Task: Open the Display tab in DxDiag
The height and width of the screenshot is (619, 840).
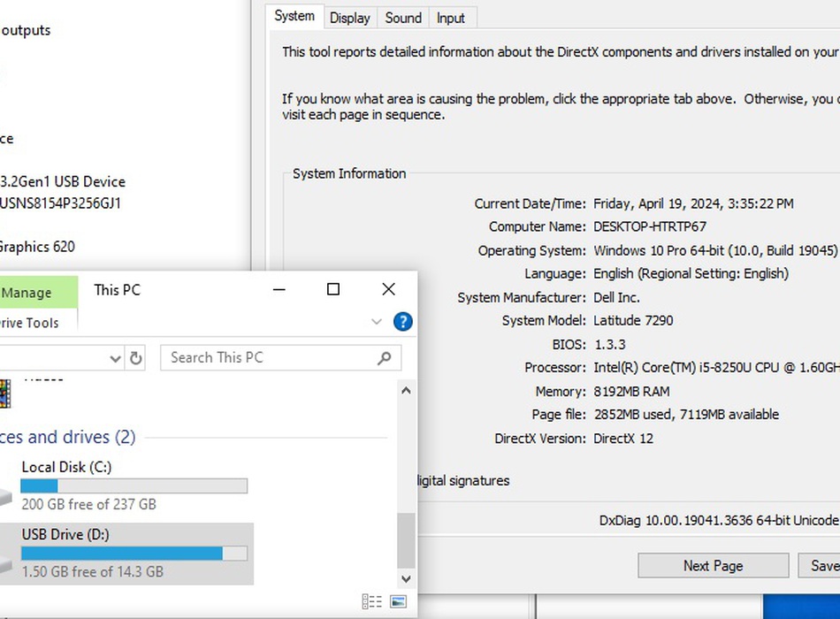Action: [349, 18]
